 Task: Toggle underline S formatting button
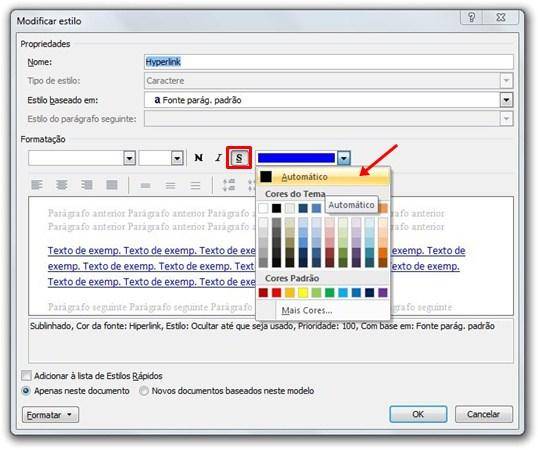239,158
